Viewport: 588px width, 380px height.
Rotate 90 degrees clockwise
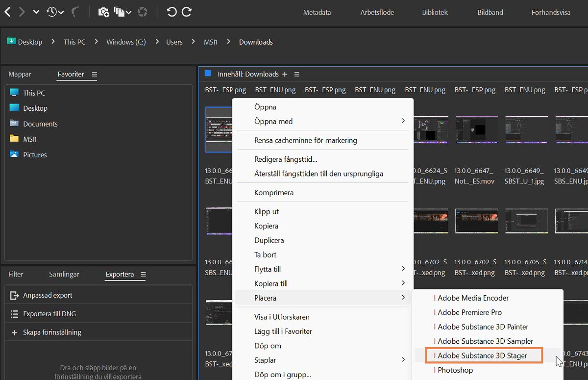pos(187,12)
